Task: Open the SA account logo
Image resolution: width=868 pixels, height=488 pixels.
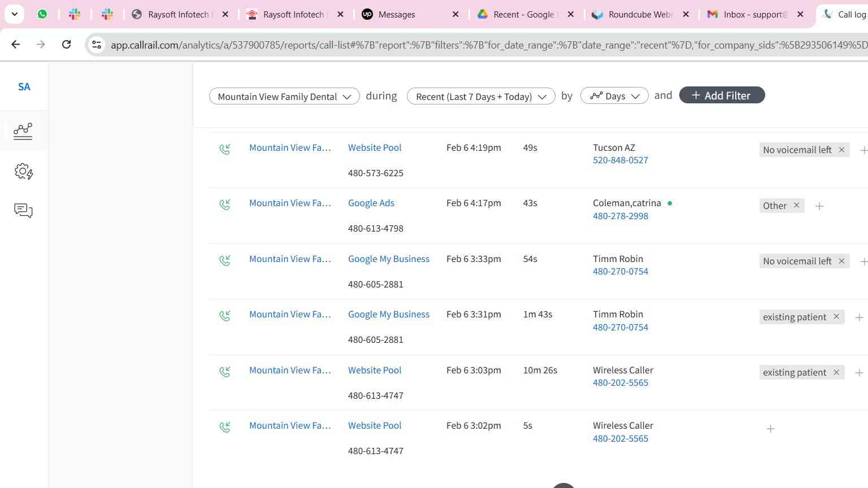Action: (24, 87)
